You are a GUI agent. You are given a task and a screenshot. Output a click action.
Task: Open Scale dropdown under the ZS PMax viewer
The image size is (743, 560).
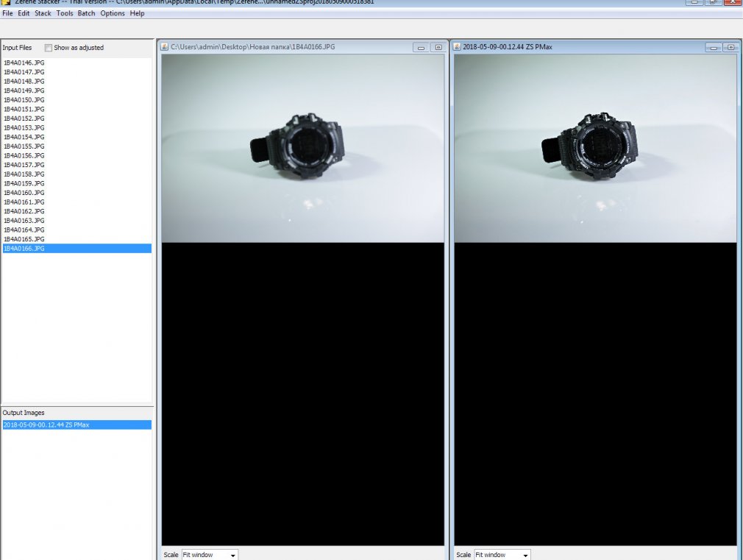[x=502, y=555]
